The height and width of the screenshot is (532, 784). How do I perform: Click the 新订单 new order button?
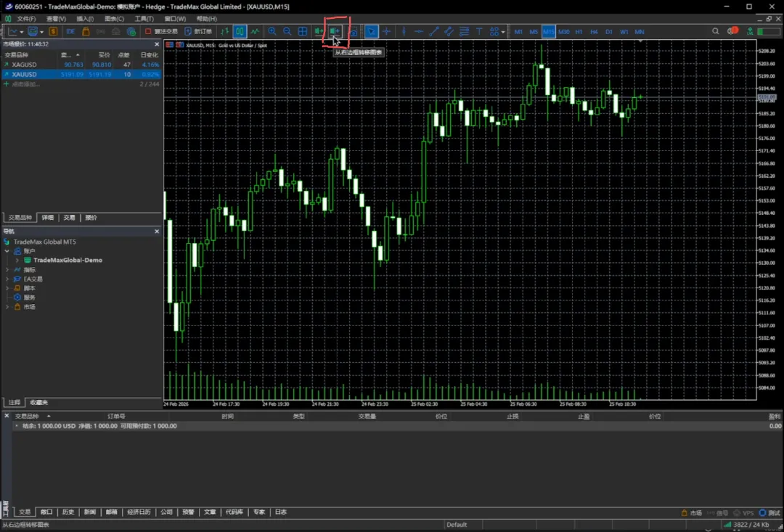pos(198,31)
